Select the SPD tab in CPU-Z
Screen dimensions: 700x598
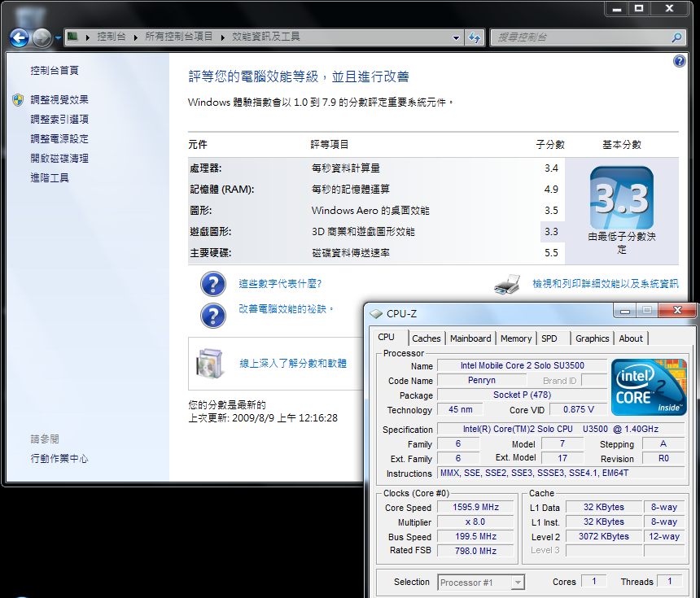[x=549, y=338]
